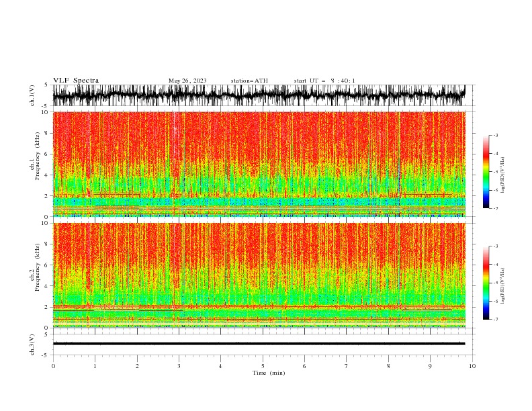
Task: Click the "-7" value on ch.1 color scale
Action: [495, 208]
